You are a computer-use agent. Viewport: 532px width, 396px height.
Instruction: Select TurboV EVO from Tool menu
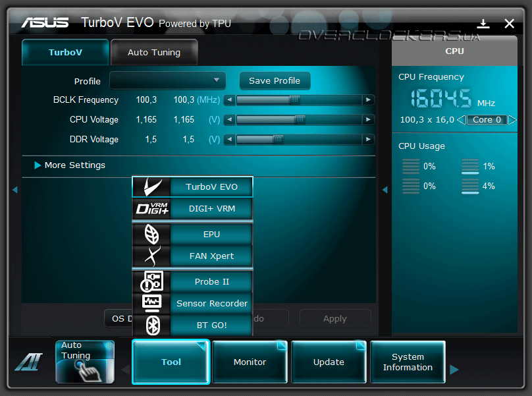(211, 186)
